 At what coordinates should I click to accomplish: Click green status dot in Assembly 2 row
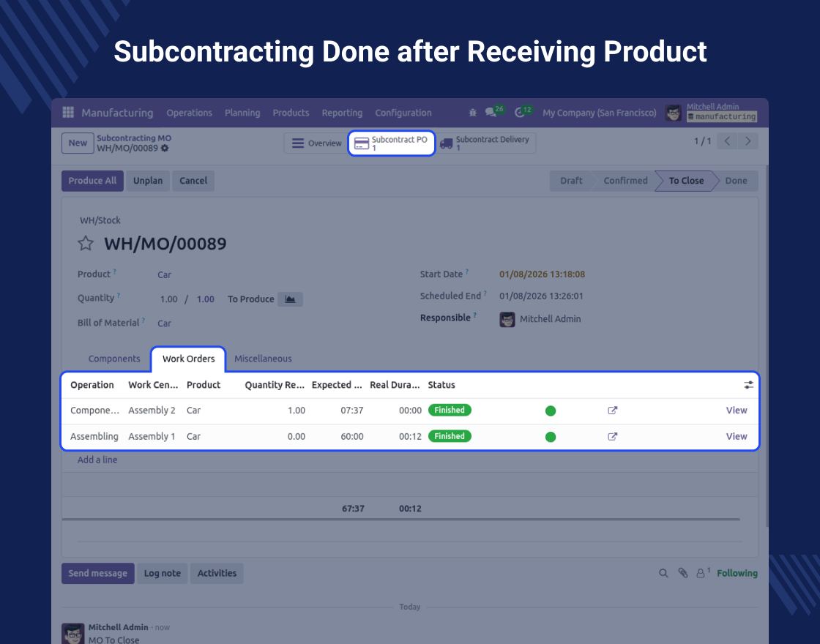(550, 411)
